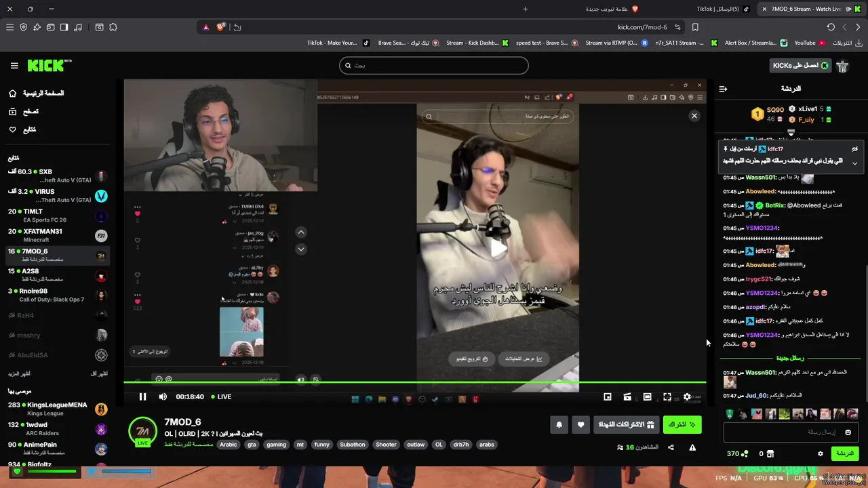Click the Kick search field
The height and width of the screenshot is (488, 868).
tap(434, 66)
